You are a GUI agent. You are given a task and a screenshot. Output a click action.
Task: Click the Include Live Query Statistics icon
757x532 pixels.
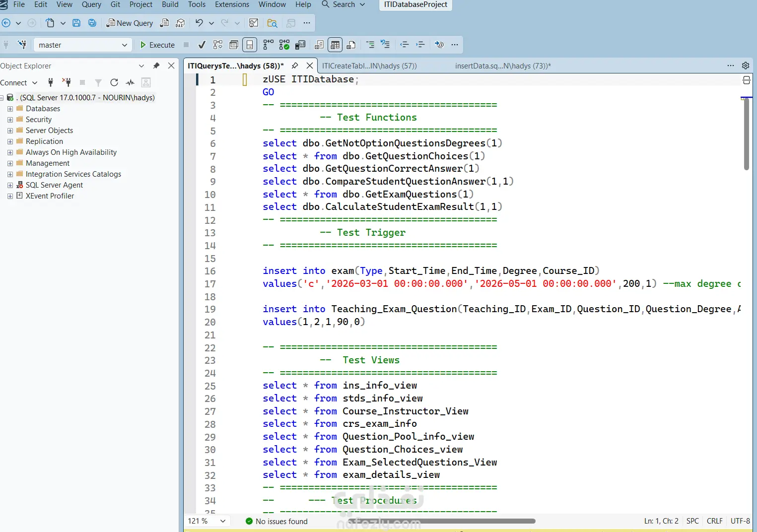click(x=284, y=45)
